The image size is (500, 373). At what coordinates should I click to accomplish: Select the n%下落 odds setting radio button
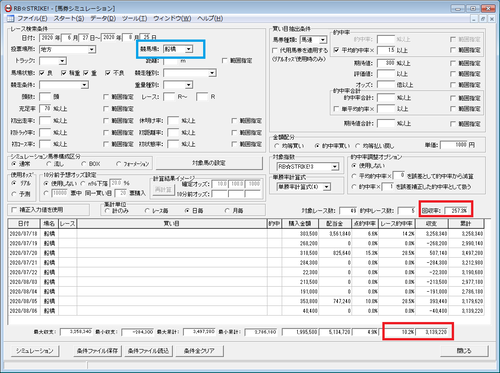pos(83,183)
